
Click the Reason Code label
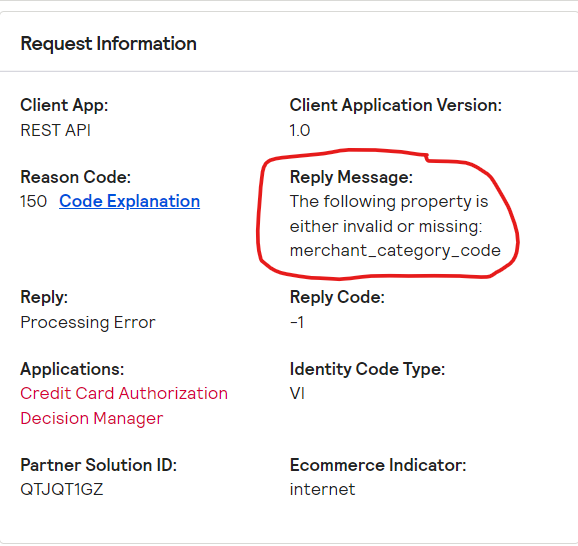click(x=76, y=177)
